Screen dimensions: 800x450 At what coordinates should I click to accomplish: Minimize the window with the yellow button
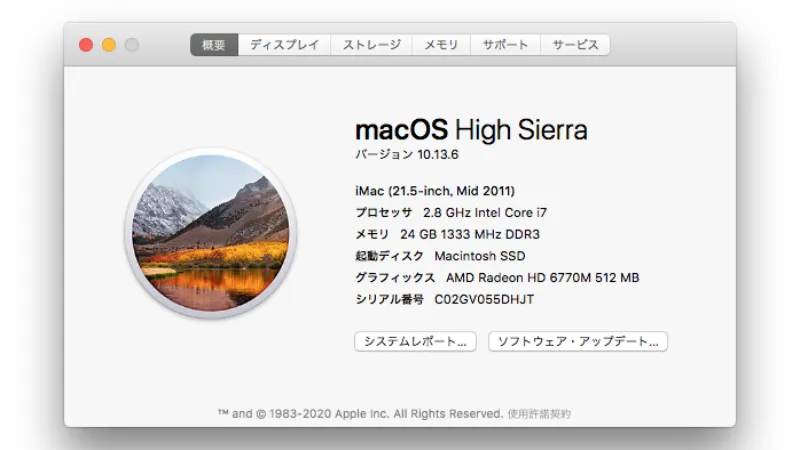[x=109, y=45]
